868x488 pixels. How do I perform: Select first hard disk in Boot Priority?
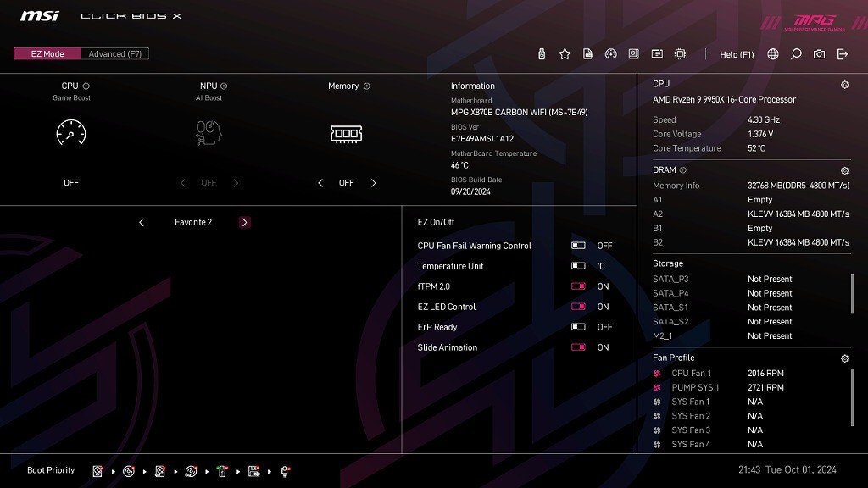tap(97, 471)
